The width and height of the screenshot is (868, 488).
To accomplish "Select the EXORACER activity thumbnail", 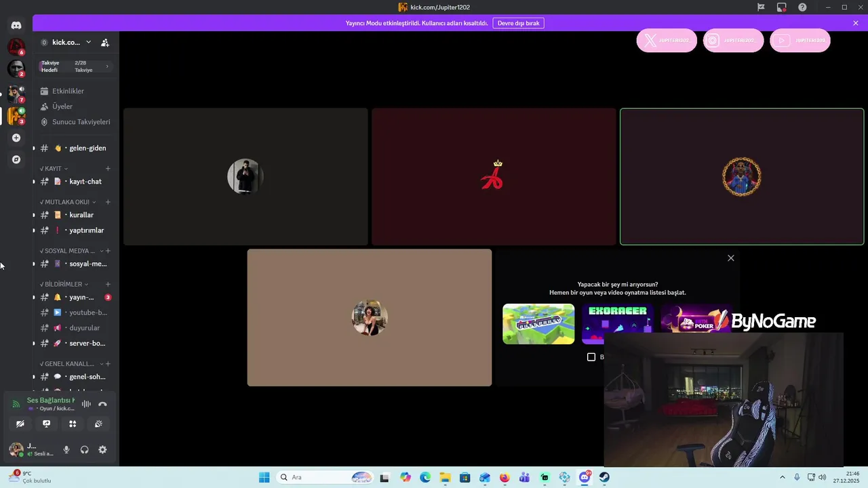I will click(x=617, y=324).
